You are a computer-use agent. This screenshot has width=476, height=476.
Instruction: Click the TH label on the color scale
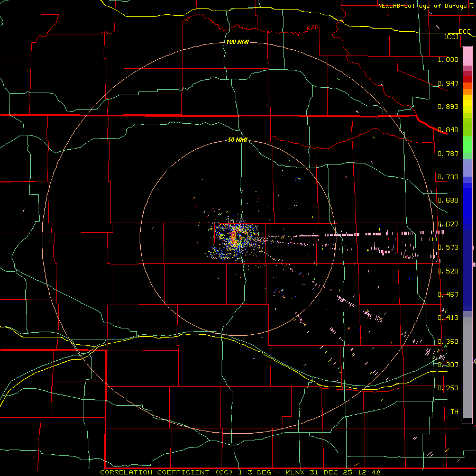[454, 412]
